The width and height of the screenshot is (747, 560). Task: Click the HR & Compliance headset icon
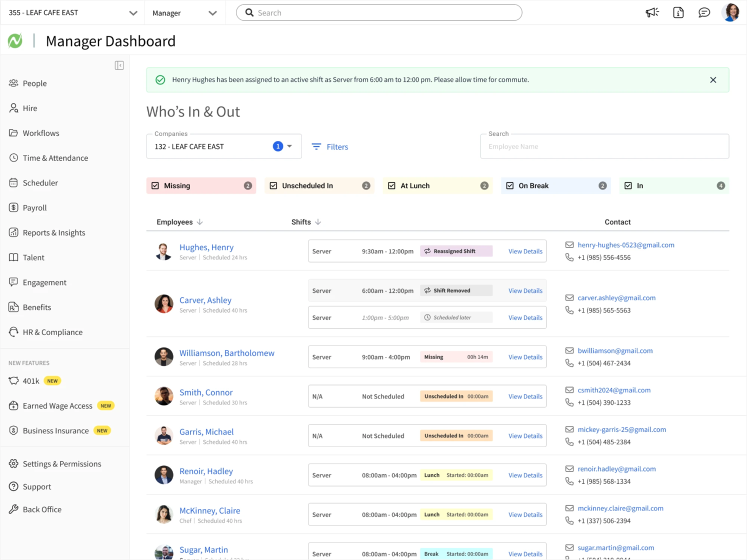(x=13, y=332)
